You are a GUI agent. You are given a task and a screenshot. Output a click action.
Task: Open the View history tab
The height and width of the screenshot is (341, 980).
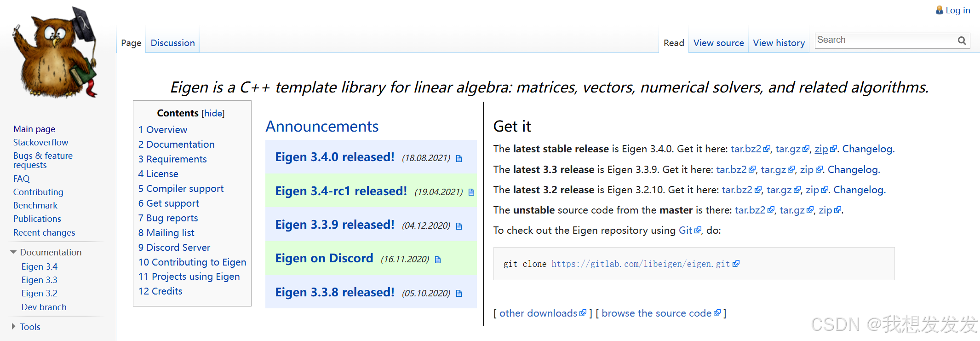[x=779, y=43]
